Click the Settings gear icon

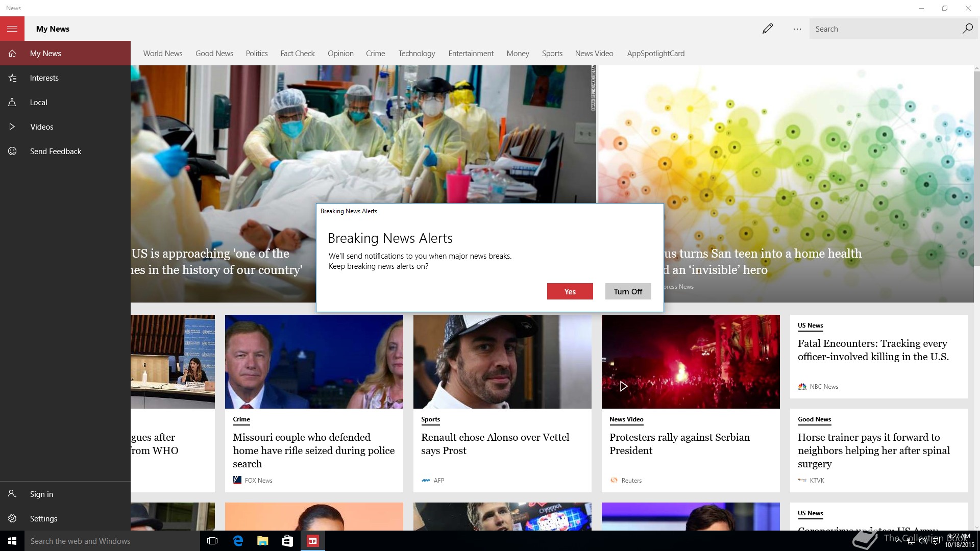[x=12, y=518]
